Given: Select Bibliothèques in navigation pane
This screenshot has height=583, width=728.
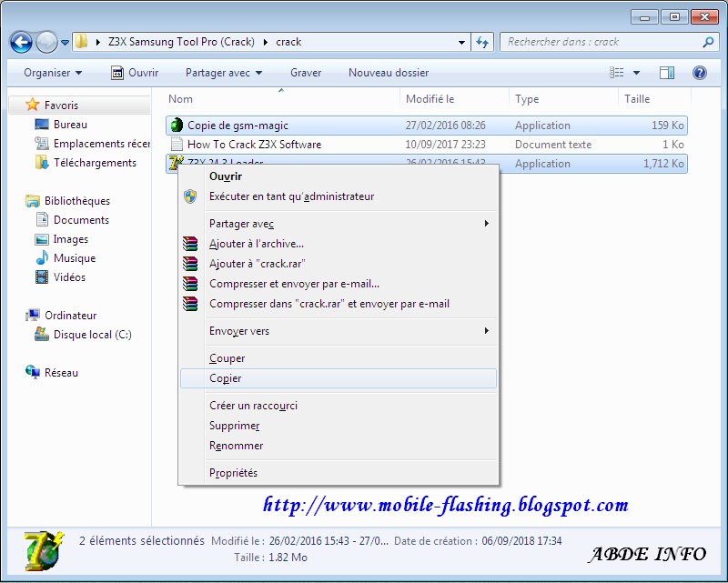Looking at the screenshot, I should [77, 201].
